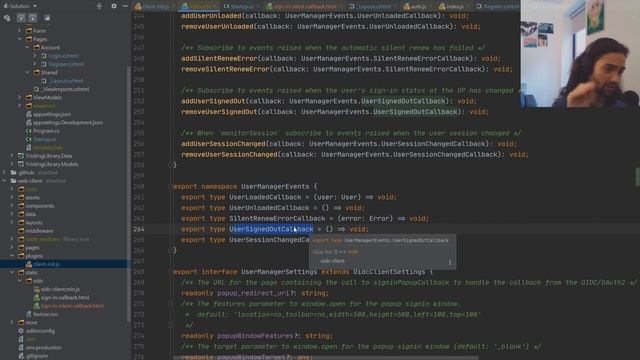
Task: Expand the node_modules library folder
Action: [x=11, y=239]
